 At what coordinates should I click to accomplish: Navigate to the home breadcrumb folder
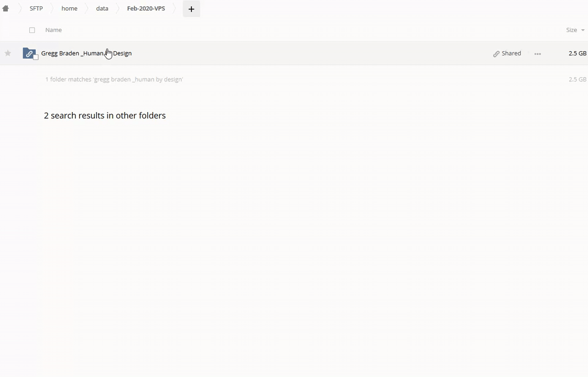point(69,8)
